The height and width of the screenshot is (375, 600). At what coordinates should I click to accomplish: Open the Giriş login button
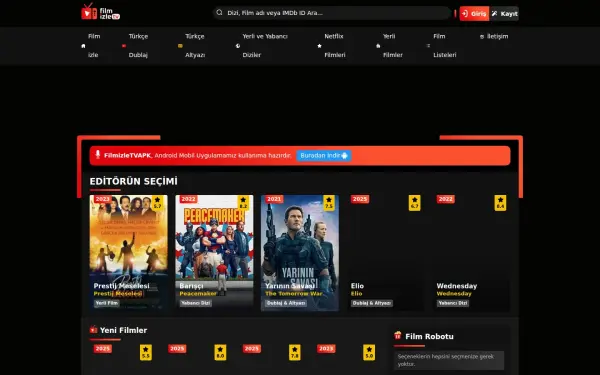click(x=474, y=14)
